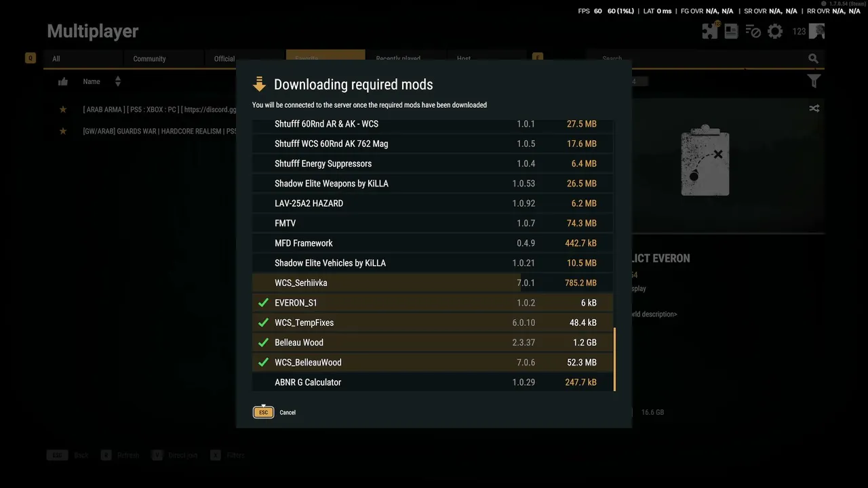
Task: Click the search magnifier icon
Action: click(813, 59)
